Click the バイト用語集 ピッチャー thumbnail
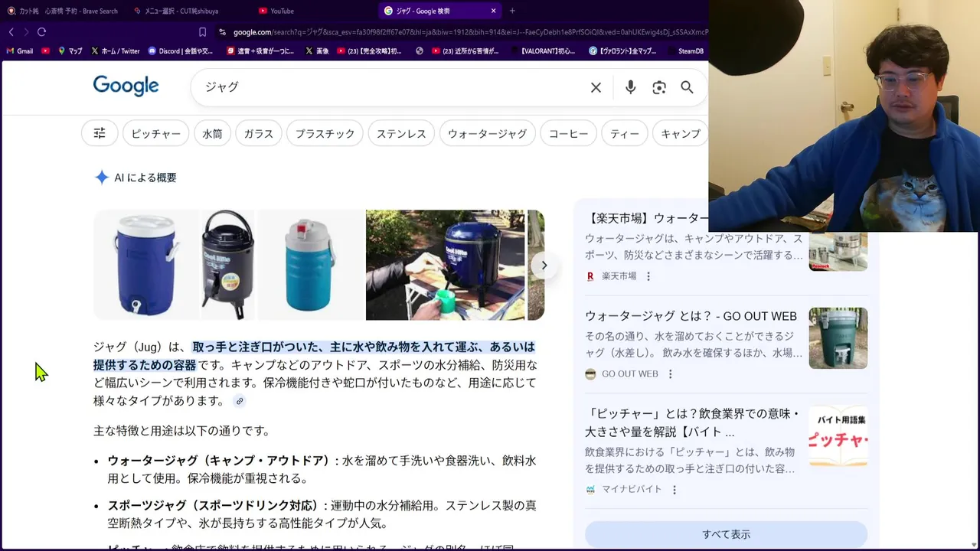Image resolution: width=980 pixels, height=551 pixels. [x=838, y=436]
